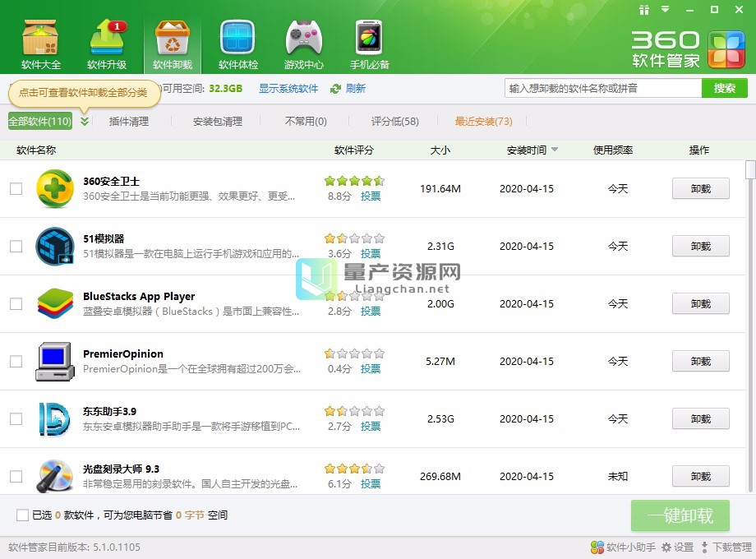
Task: Open 设置 gear in status bar
Action: point(666,547)
